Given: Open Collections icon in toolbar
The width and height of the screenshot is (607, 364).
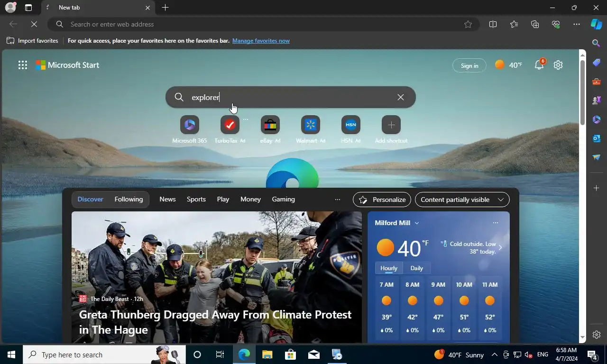Looking at the screenshot, I should (x=535, y=24).
